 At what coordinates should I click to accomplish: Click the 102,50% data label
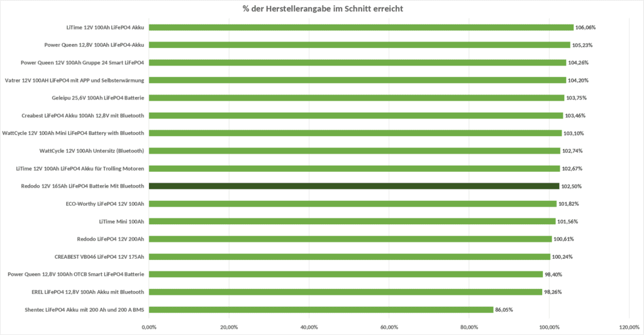[x=571, y=186]
